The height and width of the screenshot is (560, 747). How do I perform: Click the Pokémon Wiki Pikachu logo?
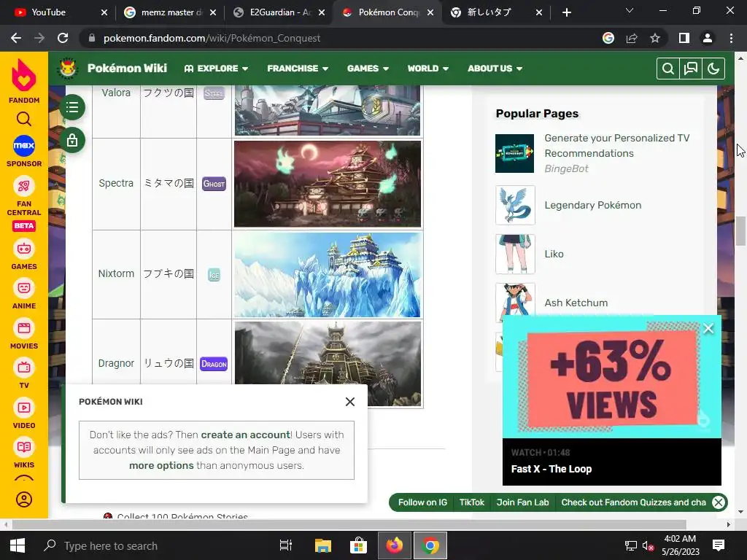click(68, 68)
